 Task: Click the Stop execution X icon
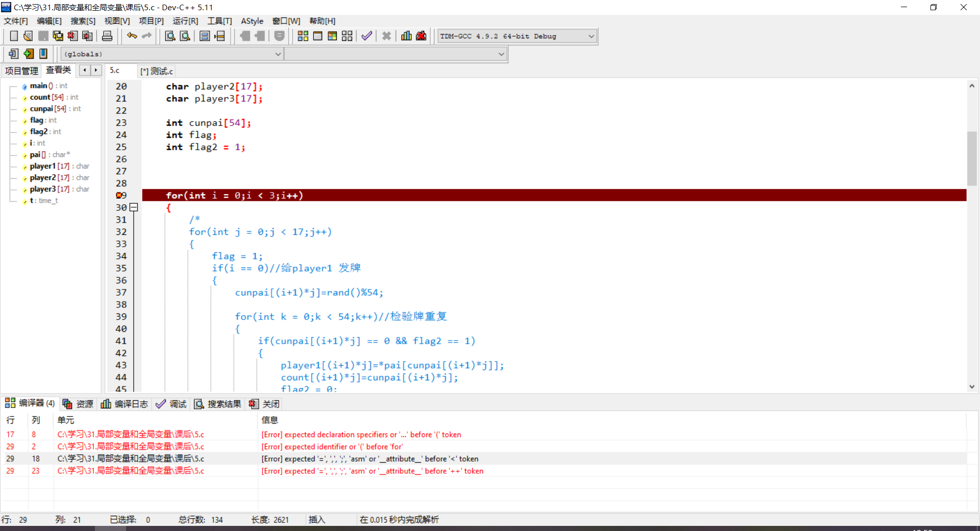(386, 36)
